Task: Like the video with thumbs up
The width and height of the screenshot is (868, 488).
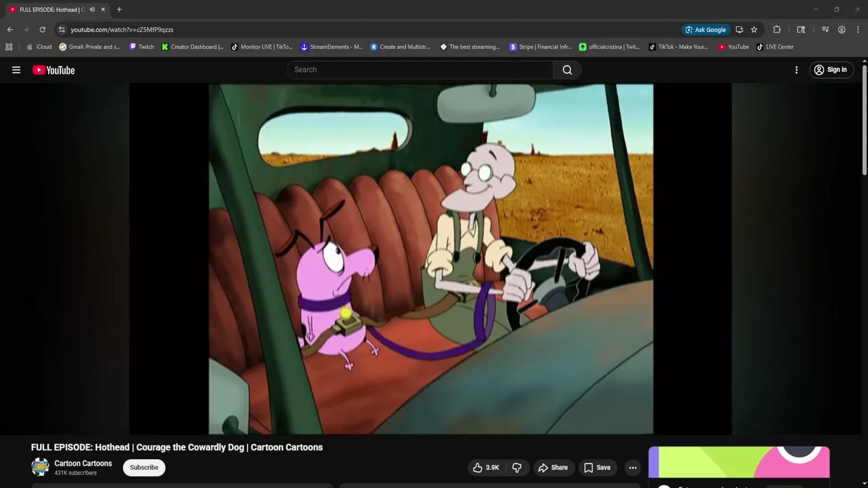Action: tap(486, 468)
